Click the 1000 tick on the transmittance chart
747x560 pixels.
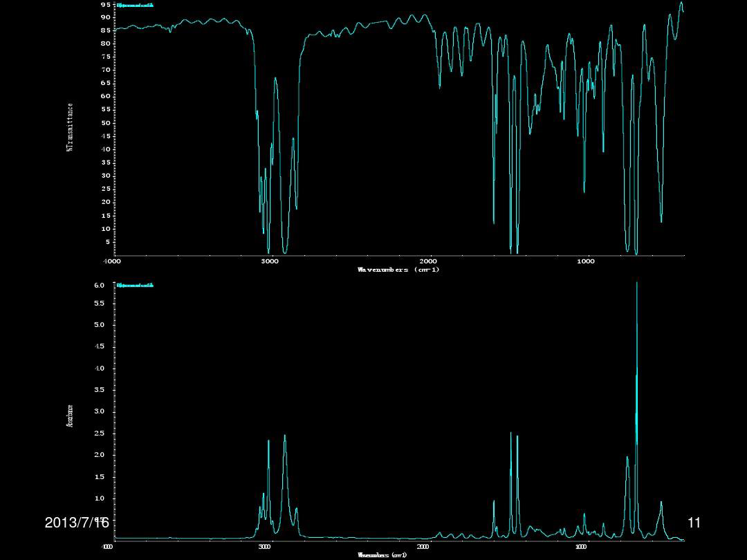click(586, 261)
